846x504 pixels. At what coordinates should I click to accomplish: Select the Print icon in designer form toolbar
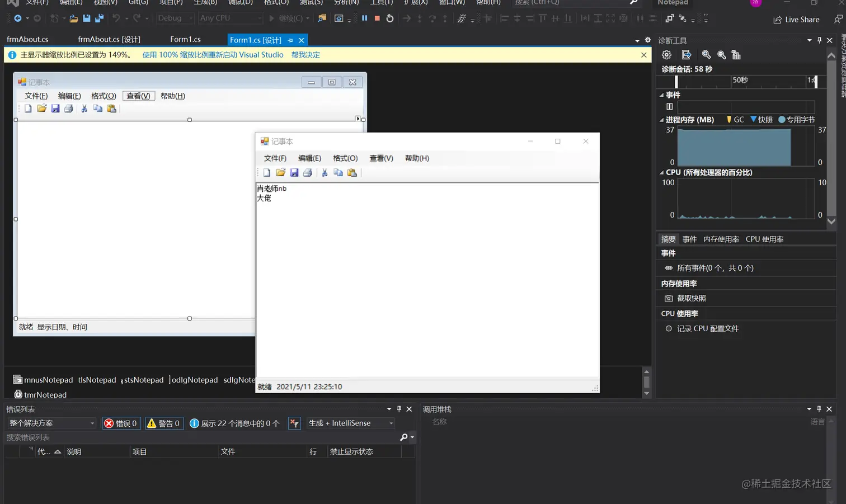[68, 109]
